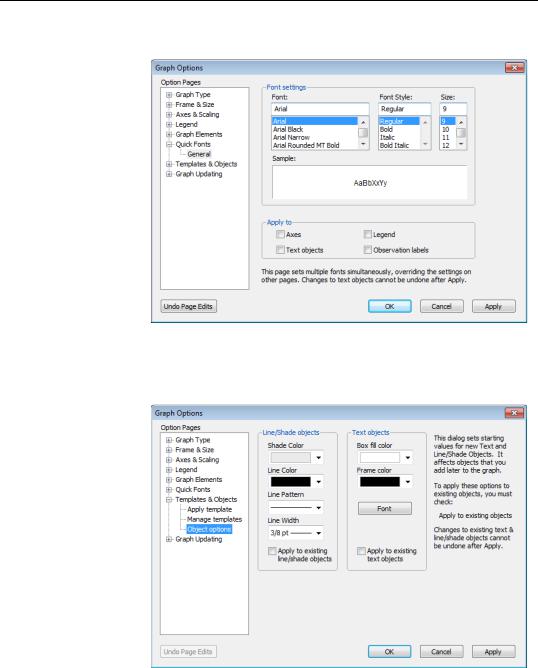Click the Font Style list scroll up arrow
Image resolution: width=538 pixels, height=668 pixels.
point(425,122)
